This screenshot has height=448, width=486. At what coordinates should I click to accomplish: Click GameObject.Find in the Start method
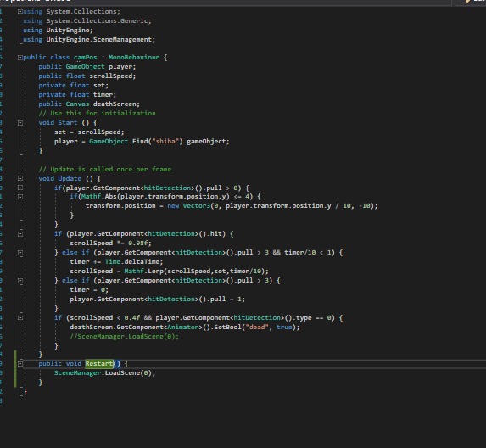[x=119, y=142]
